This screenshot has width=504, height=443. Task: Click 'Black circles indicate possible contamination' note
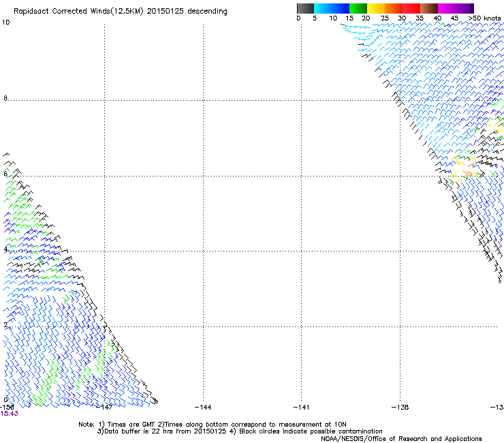tap(311, 431)
